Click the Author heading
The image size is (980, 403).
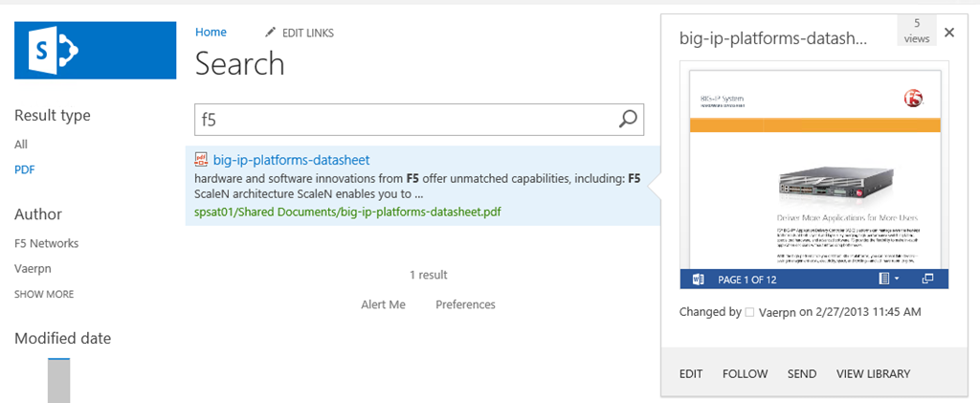coord(38,214)
